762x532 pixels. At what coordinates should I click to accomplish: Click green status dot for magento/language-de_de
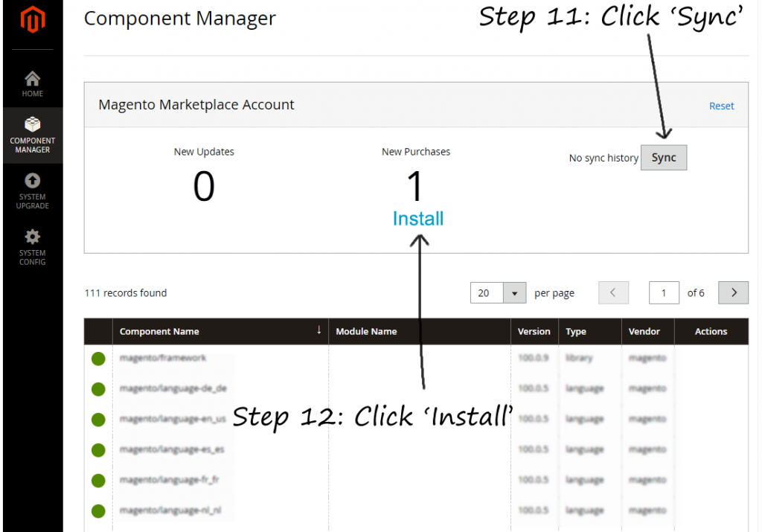[x=98, y=389]
